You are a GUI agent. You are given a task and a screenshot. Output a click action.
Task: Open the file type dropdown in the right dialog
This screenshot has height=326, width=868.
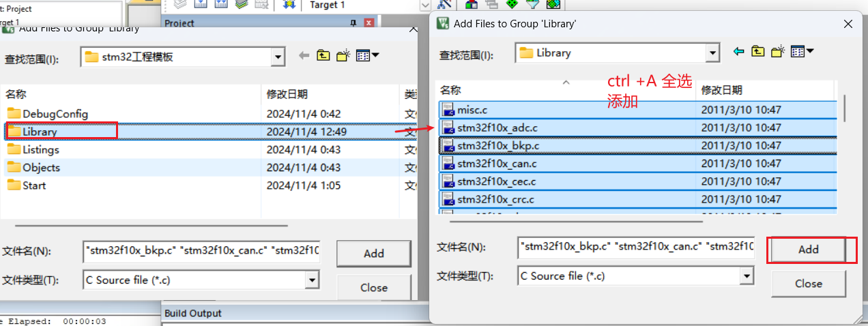click(x=747, y=276)
